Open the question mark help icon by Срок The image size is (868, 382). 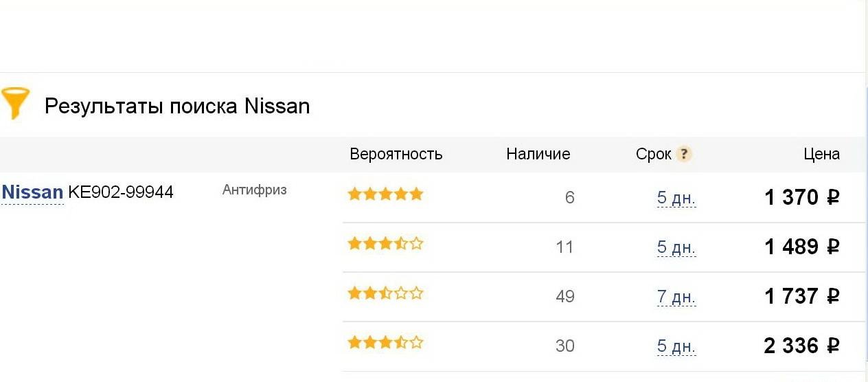click(x=683, y=154)
